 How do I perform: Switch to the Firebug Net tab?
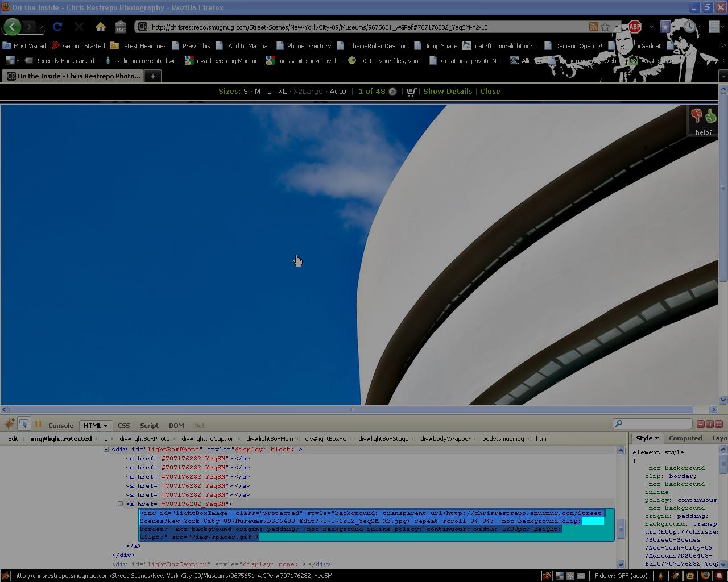[x=199, y=426]
